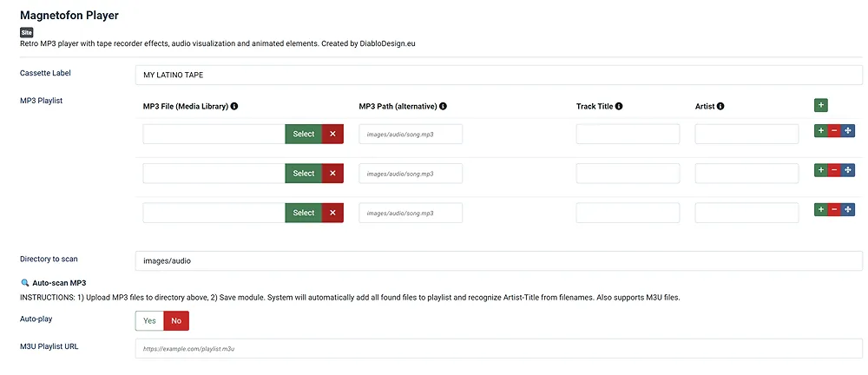Click the Cassette Label text field
868x375 pixels.
tap(498, 75)
